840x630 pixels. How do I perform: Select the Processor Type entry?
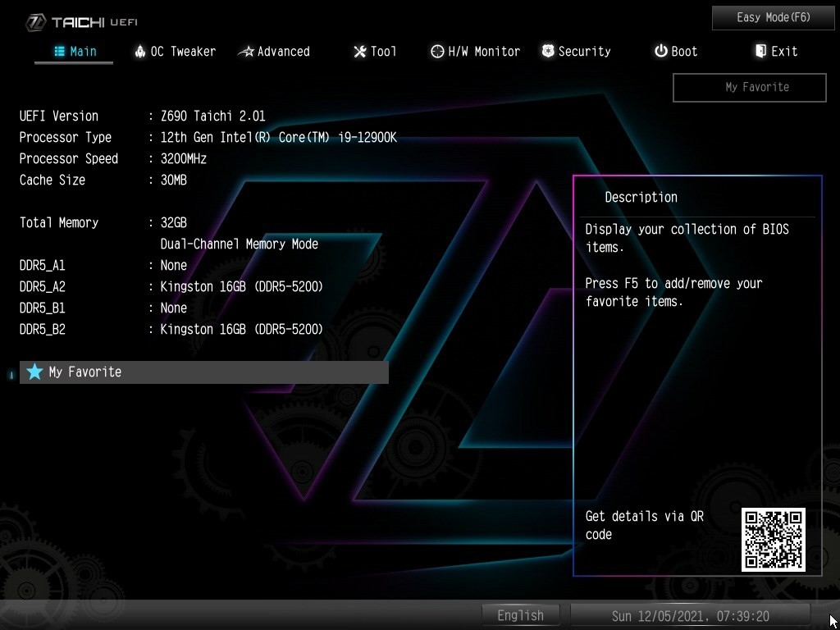208,137
